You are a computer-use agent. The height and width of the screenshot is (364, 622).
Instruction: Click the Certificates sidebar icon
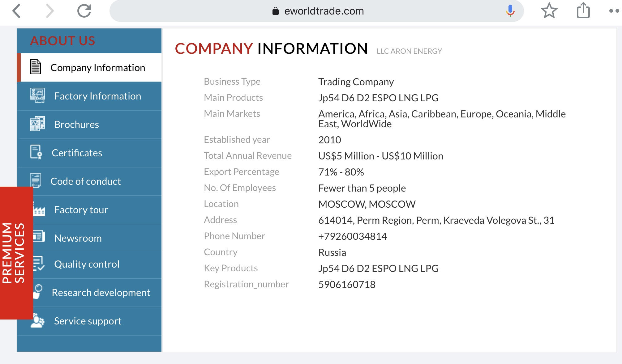(x=36, y=152)
